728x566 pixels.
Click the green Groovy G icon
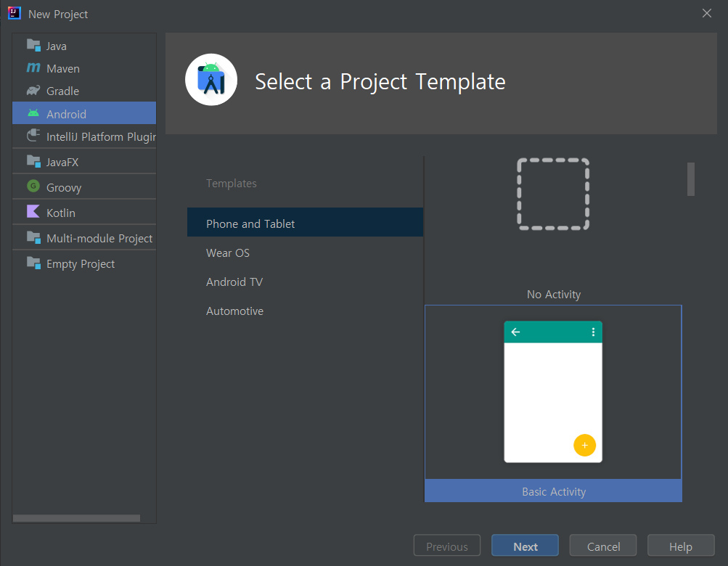pos(33,186)
